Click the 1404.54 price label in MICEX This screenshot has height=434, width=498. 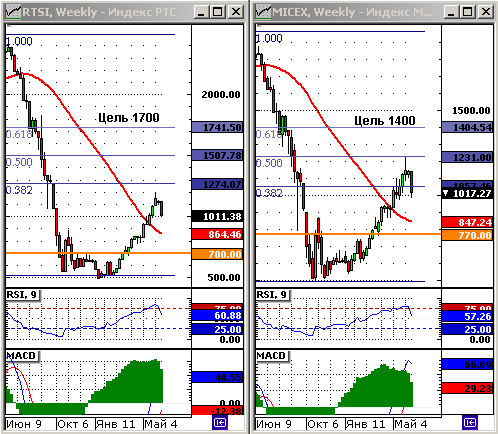pyautogui.click(x=468, y=127)
